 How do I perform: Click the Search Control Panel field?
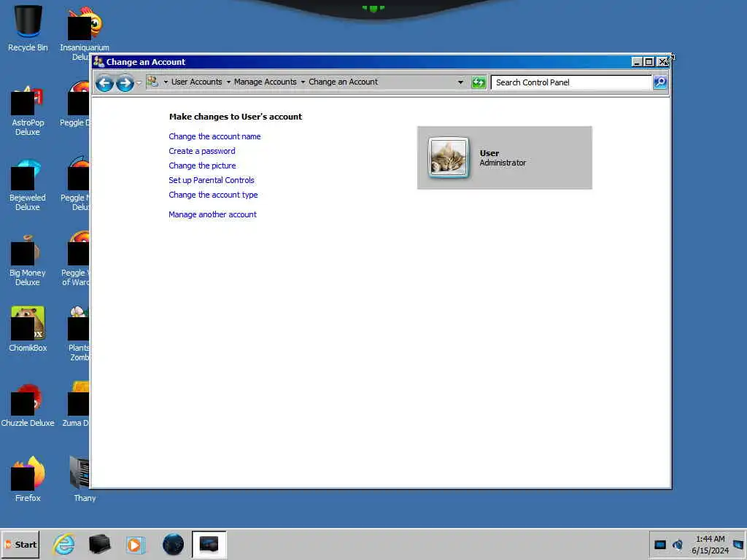click(x=572, y=82)
